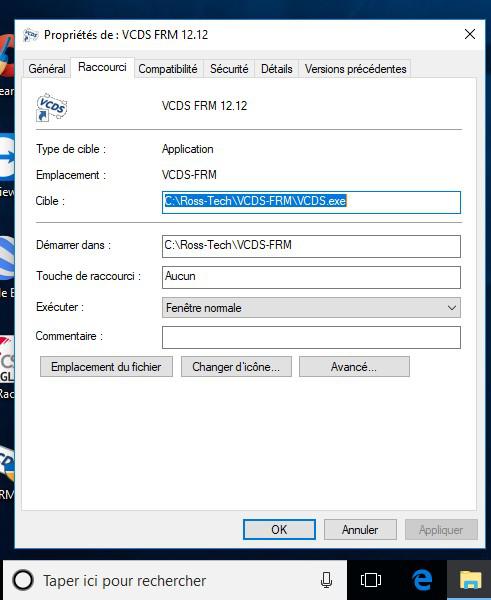Go to the Détails tab
Viewport: 491px width, 600px height.
(x=276, y=69)
